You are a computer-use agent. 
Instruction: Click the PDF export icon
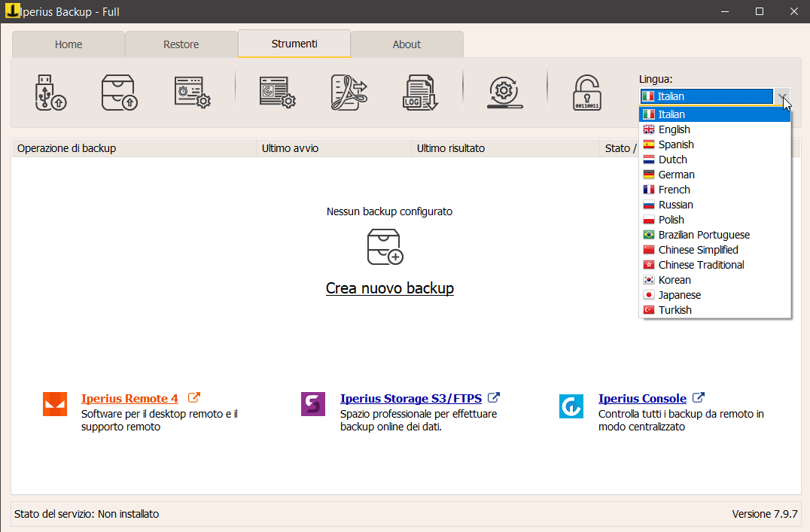point(349,93)
